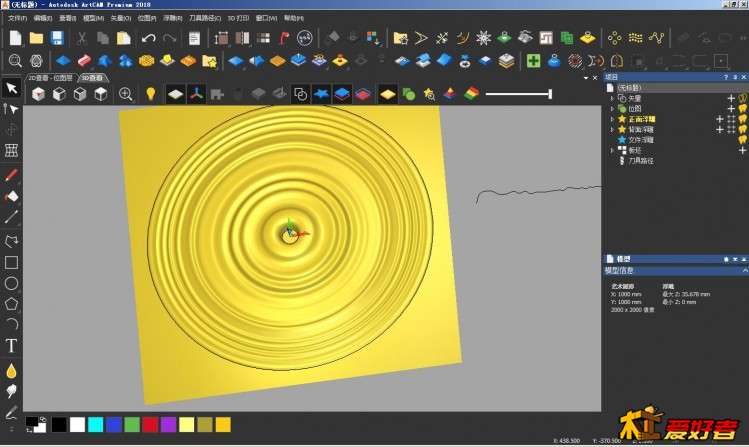Select the Text tool in left toolbar

click(12, 346)
